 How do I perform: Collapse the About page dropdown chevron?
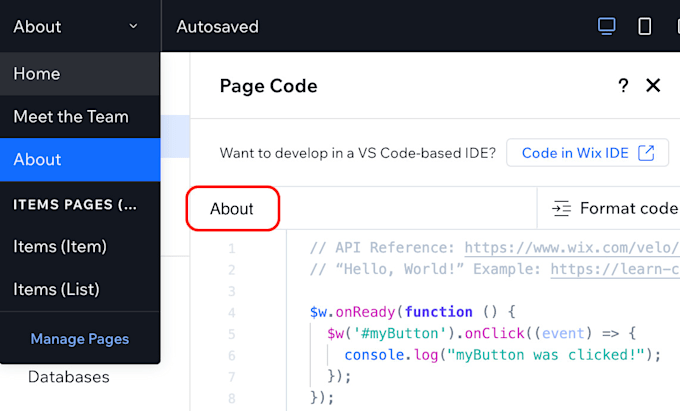click(134, 26)
